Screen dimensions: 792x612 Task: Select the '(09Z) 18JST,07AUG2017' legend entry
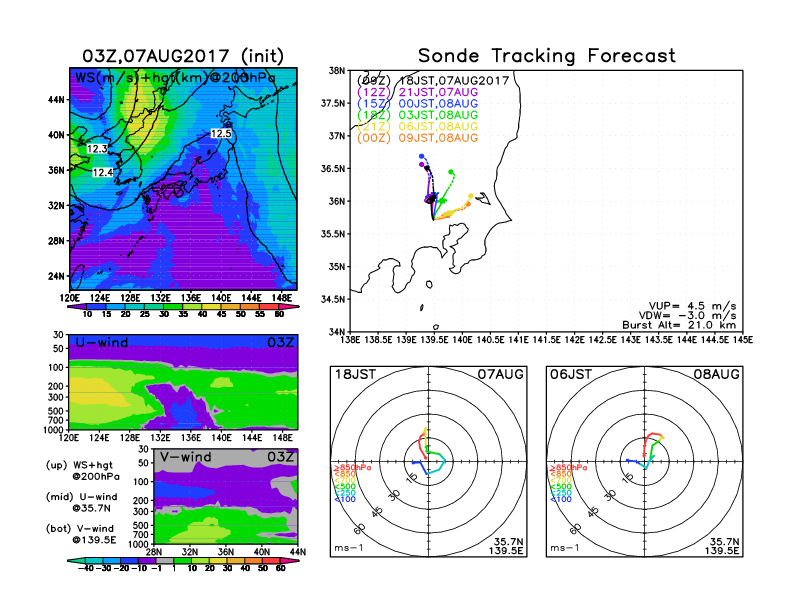(433, 80)
